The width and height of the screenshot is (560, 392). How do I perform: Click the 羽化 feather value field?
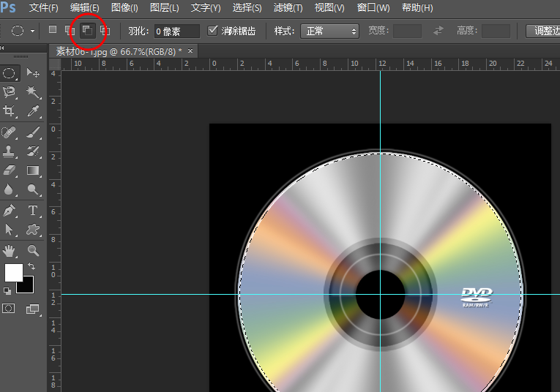(177, 31)
